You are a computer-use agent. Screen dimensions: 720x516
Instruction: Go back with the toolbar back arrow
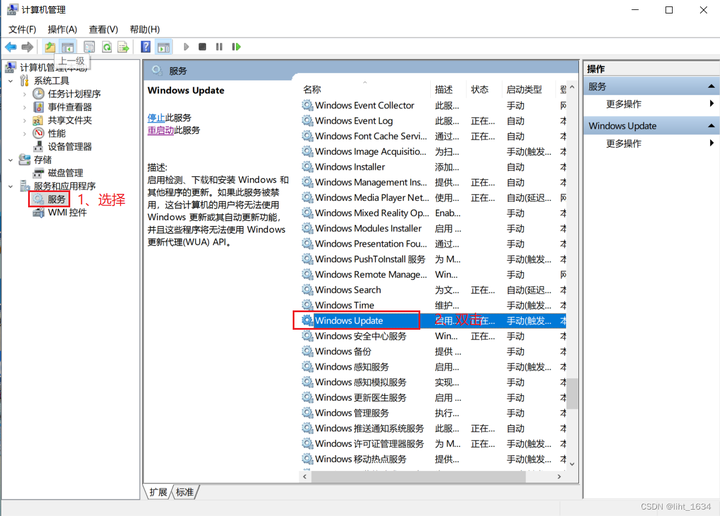[11, 47]
